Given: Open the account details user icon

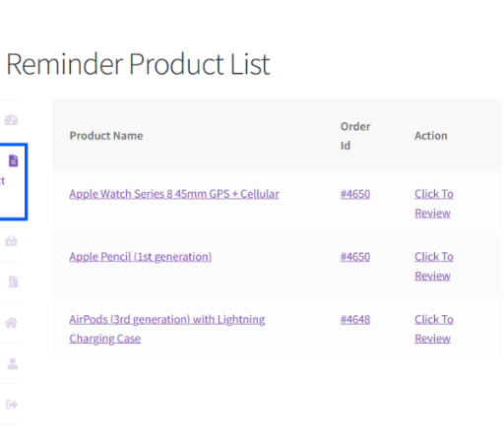Looking at the screenshot, I should [13, 363].
